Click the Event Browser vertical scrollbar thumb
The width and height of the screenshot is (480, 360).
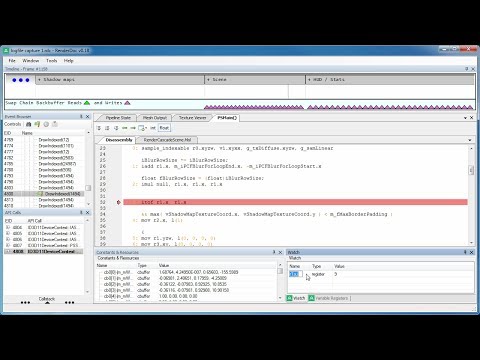(x=88, y=188)
